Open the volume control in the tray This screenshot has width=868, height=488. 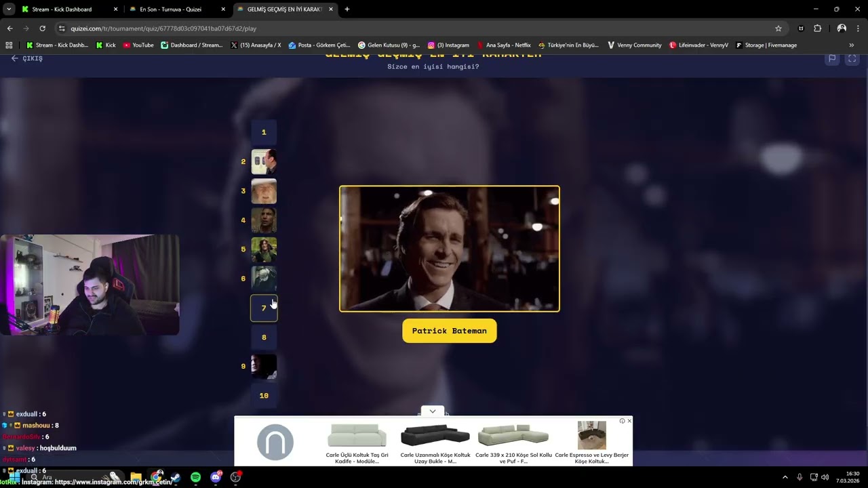click(825, 477)
